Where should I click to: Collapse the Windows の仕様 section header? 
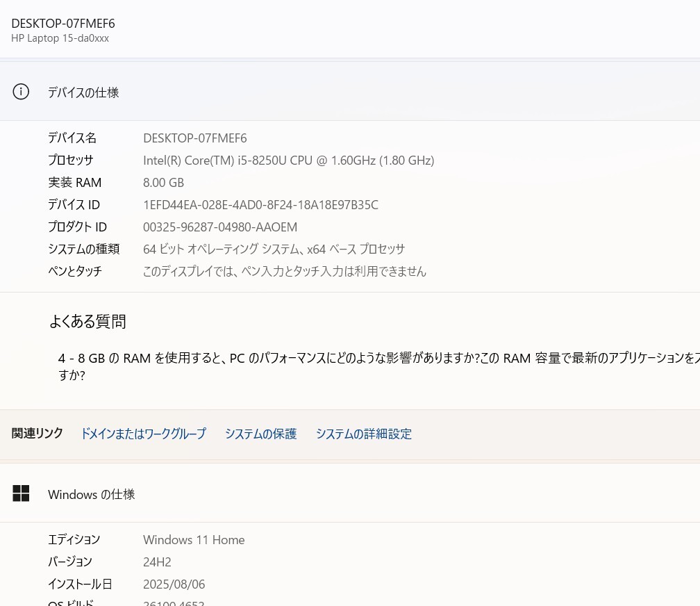coord(350,493)
